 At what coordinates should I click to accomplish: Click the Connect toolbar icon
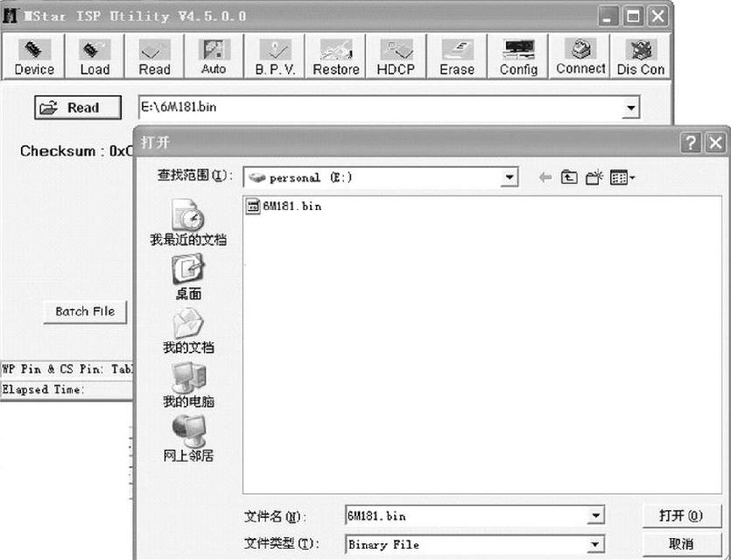click(x=580, y=56)
